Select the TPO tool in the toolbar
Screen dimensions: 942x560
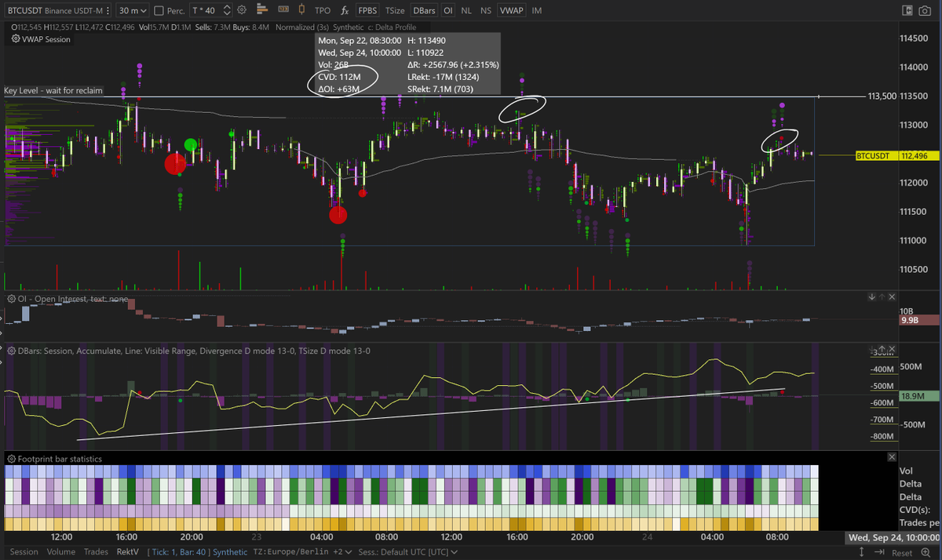coord(323,10)
